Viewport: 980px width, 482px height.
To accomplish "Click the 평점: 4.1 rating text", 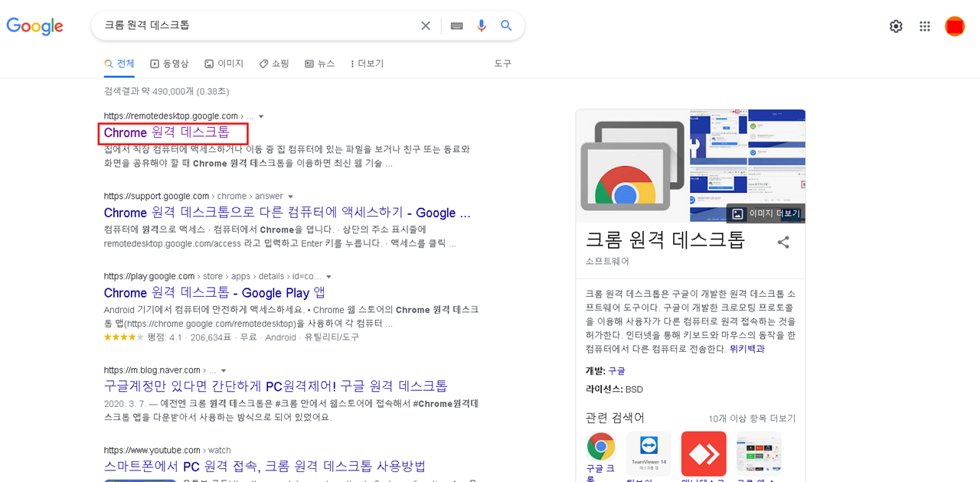I will click(x=165, y=337).
